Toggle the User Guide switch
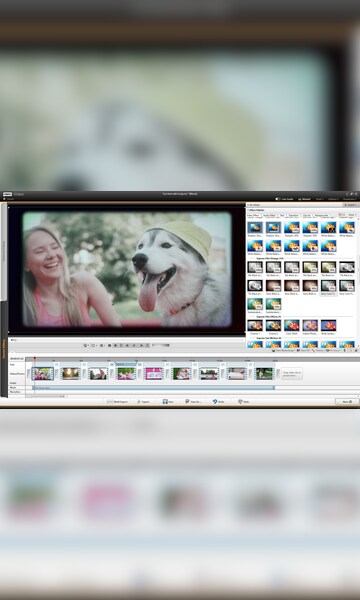Screen dimensions: 360x600 pyautogui.click(x=278, y=199)
